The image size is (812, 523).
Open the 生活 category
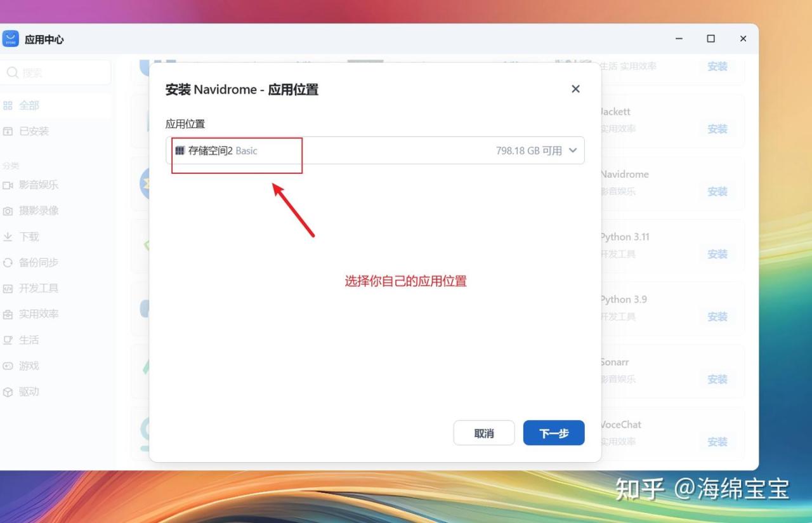(56, 340)
